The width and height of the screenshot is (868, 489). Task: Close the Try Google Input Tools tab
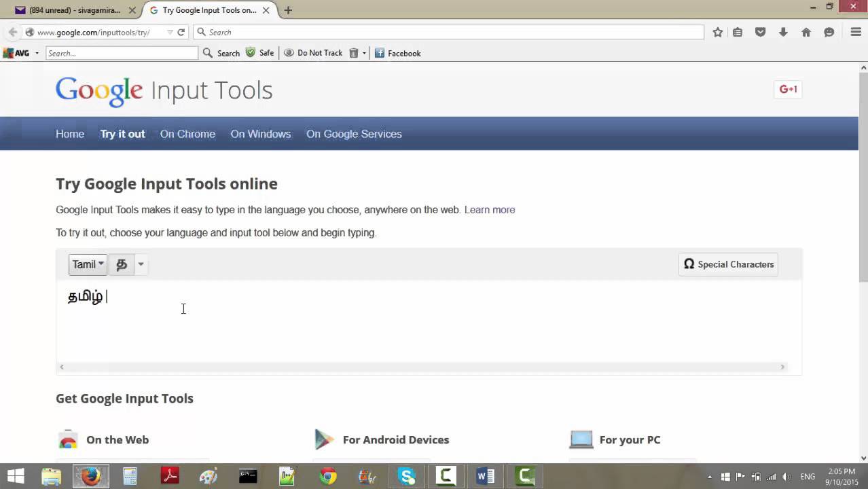266,10
